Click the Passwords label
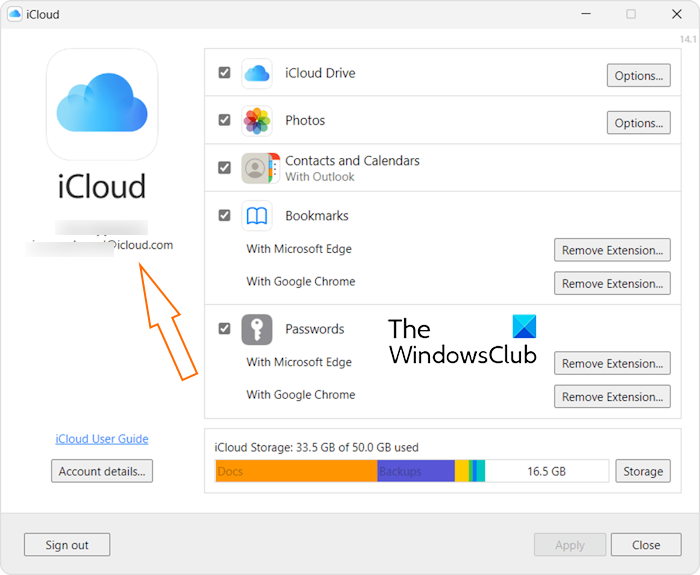 coord(315,329)
